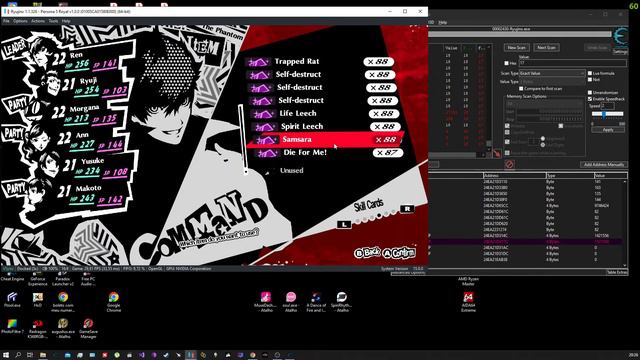Open the MuseDash desktop shortcut
Viewport: 640px width, 360px height.
pyautogui.click(x=265, y=302)
